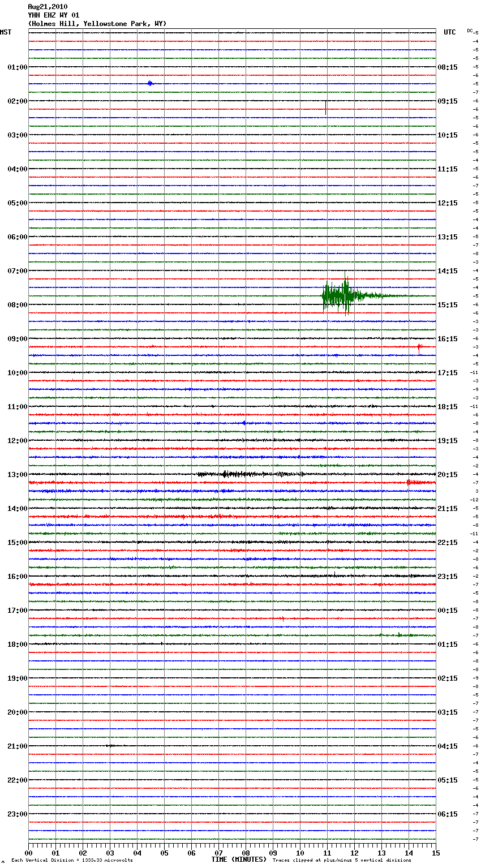
Task: Click the "21:00" MST hour label
Action: [18, 746]
